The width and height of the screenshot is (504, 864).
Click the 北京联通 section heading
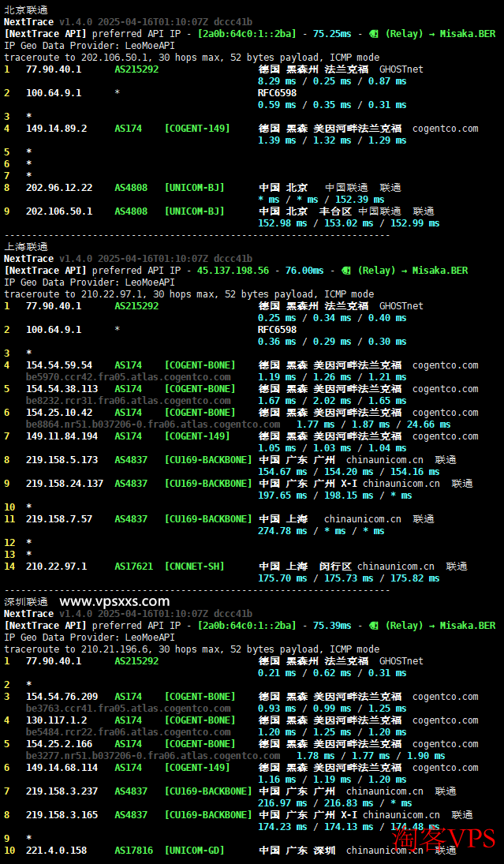pyautogui.click(x=26, y=10)
